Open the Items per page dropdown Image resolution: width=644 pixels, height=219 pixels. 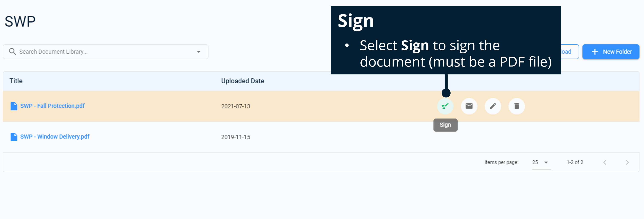pyautogui.click(x=541, y=162)
